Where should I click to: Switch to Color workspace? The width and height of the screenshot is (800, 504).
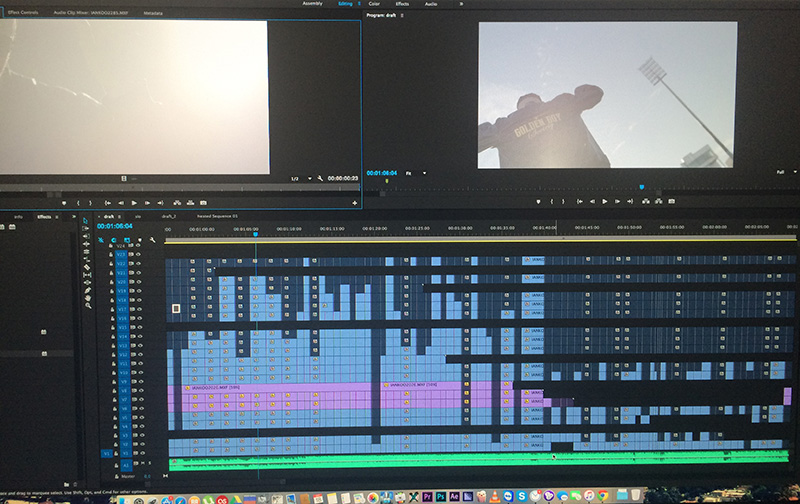click(x=374, y=4)
